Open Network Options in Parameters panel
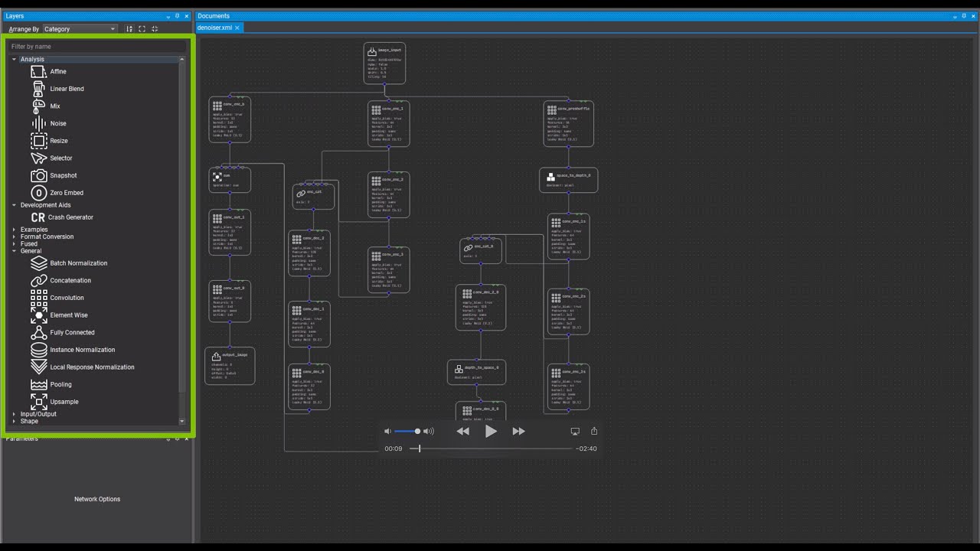 click(x=97, y=499)
